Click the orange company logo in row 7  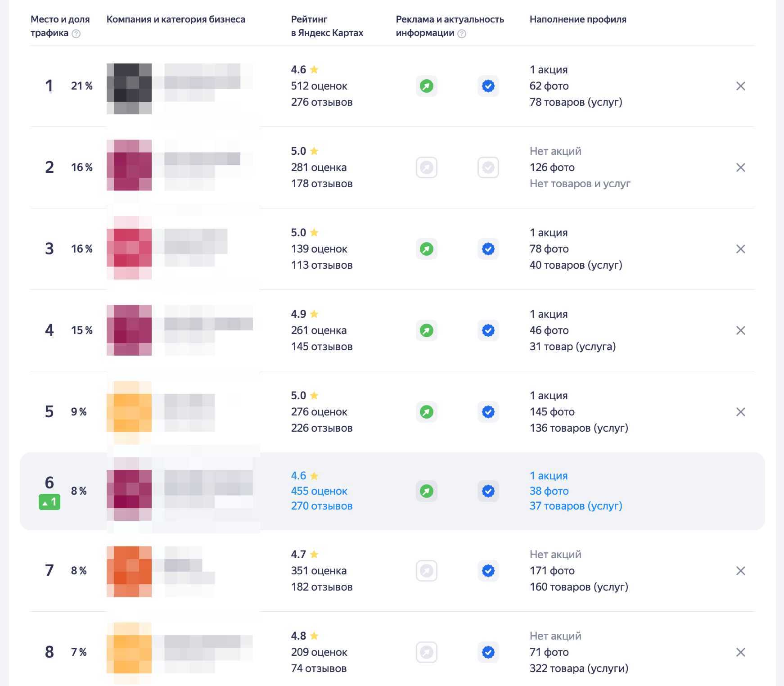click(129, 571)
